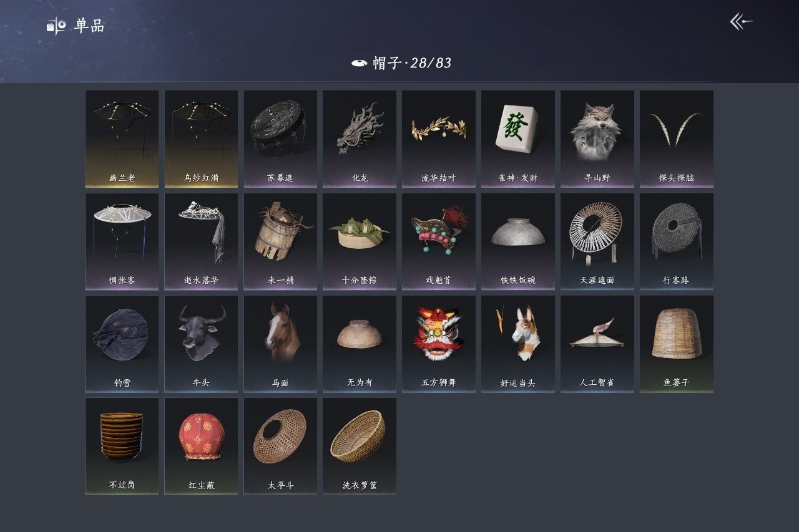Select the 铁铁饭碗 metal bowl hat
Screen dimensions: 799x532
tap(517, 241)
